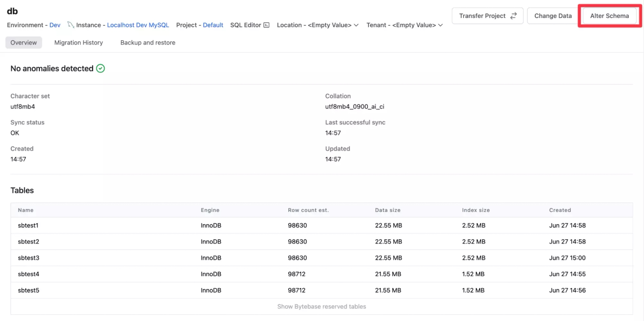644x321 pixels.
Task: Click the Tables section heading
Action: 22,190
